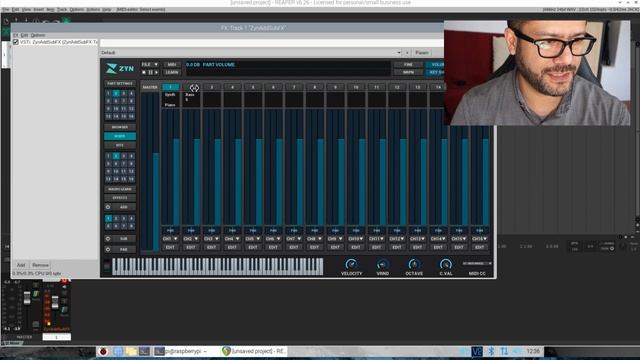Click the Zyn MIDI button

tap(172, 64)
